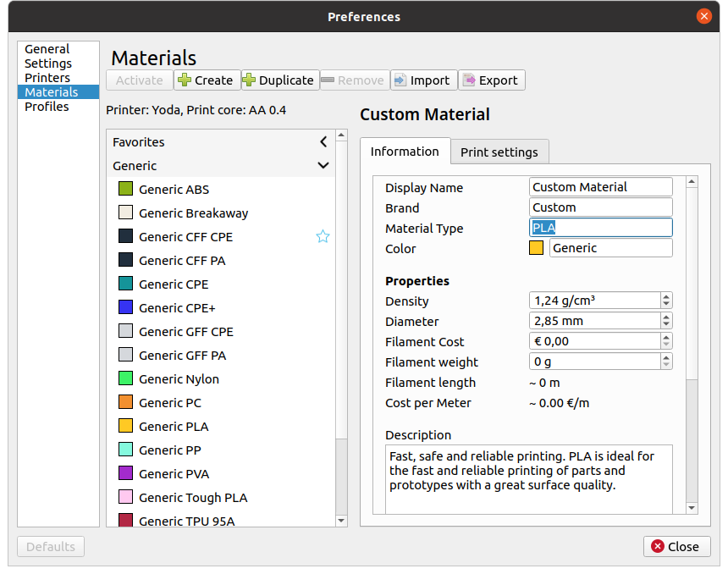Expand the Favorites section
728x574 pixels.
coord(323,142)
